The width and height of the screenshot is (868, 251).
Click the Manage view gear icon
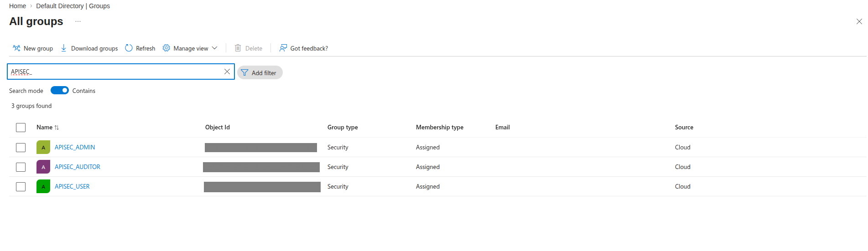coord(166,48)
